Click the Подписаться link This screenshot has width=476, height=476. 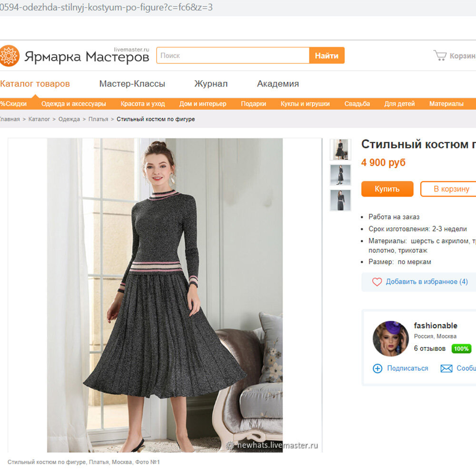pyautogui.click(x=407, y=368)
